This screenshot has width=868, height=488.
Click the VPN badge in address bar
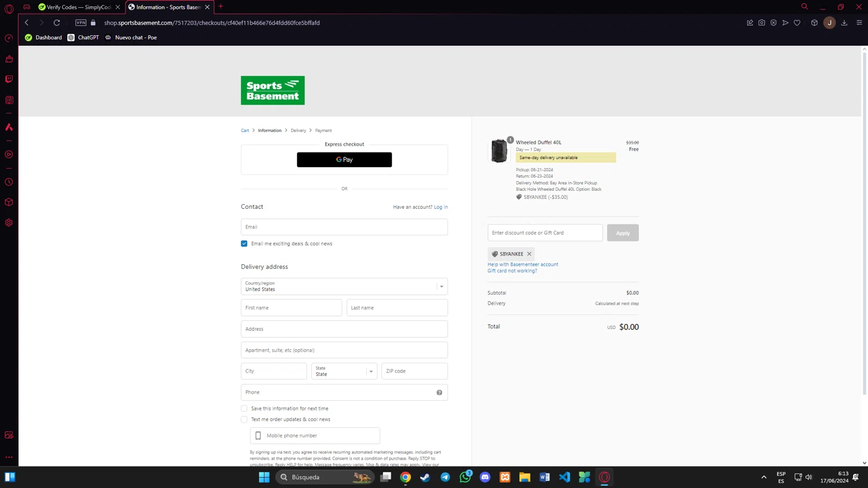[x=81, y=23]
